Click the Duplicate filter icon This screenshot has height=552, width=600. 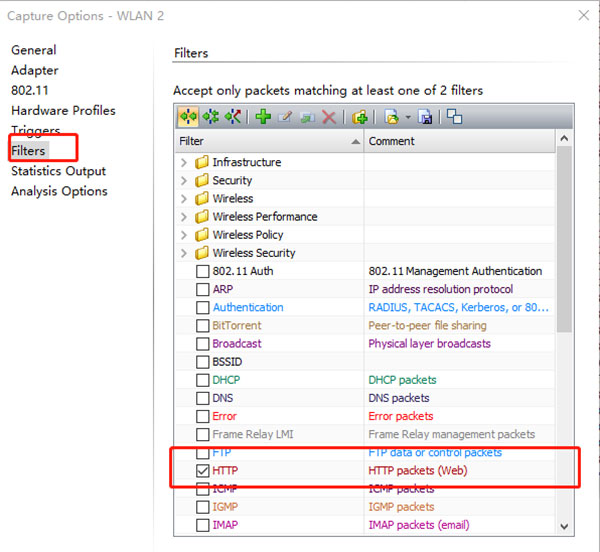(x=307, y=117)
